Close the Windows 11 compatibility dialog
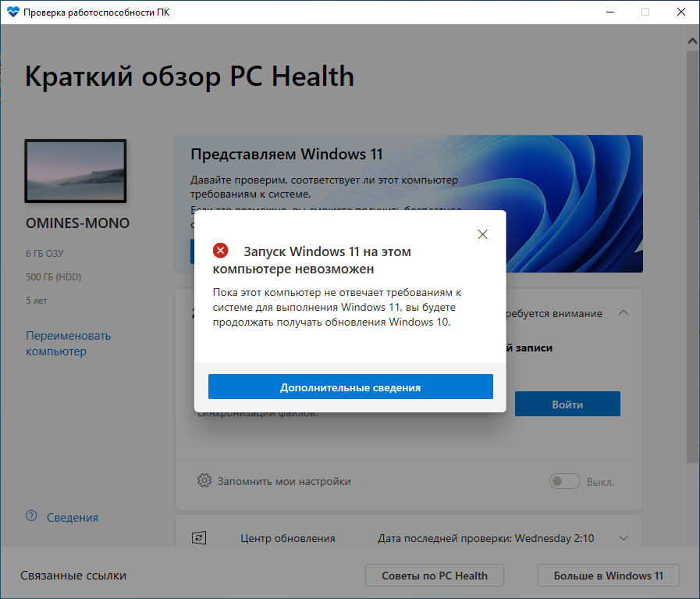 482,234
